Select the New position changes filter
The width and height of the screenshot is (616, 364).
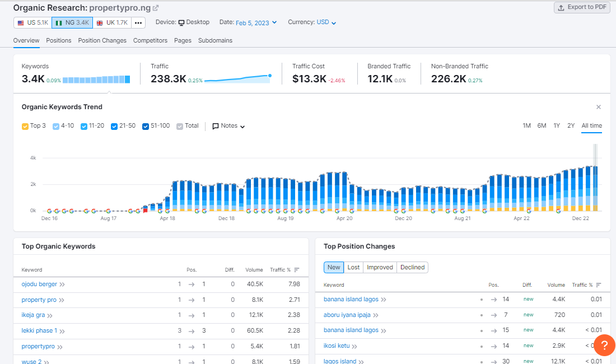(x=334, y=268)
